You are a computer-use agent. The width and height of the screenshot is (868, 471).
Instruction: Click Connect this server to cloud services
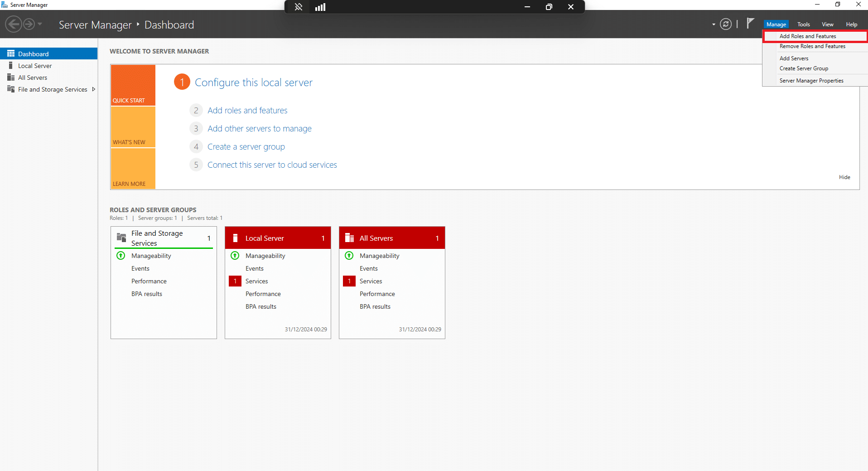272,165
